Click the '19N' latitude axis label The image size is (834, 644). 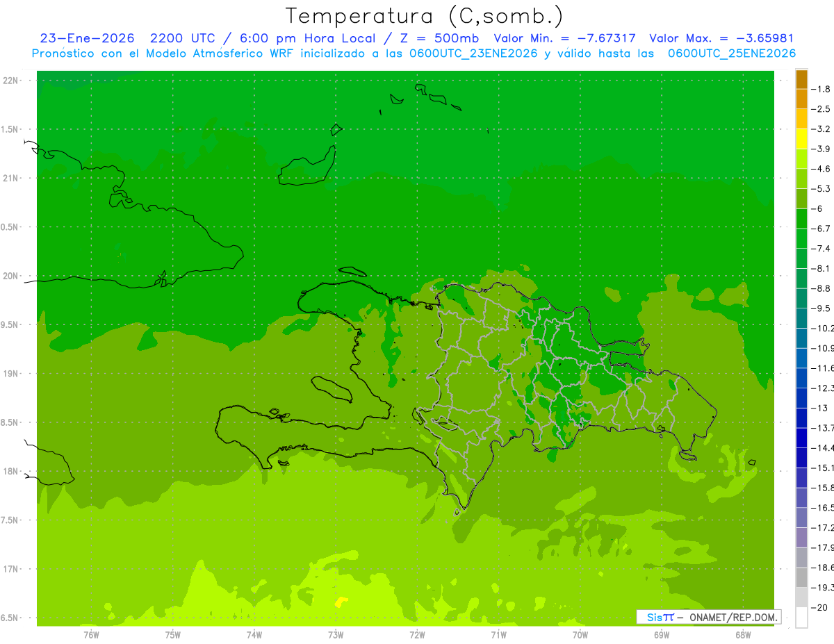pos(10,373)
